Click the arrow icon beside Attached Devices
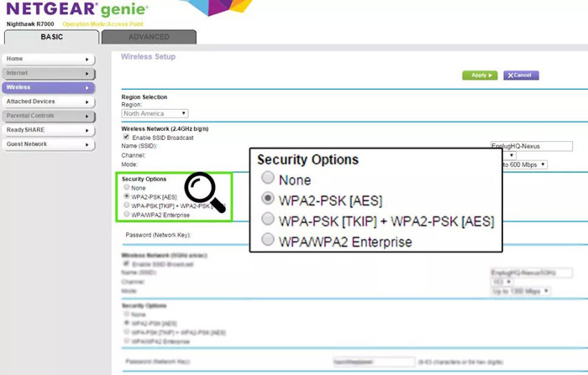Screen dimensions: 588x375 coord(87,102)
